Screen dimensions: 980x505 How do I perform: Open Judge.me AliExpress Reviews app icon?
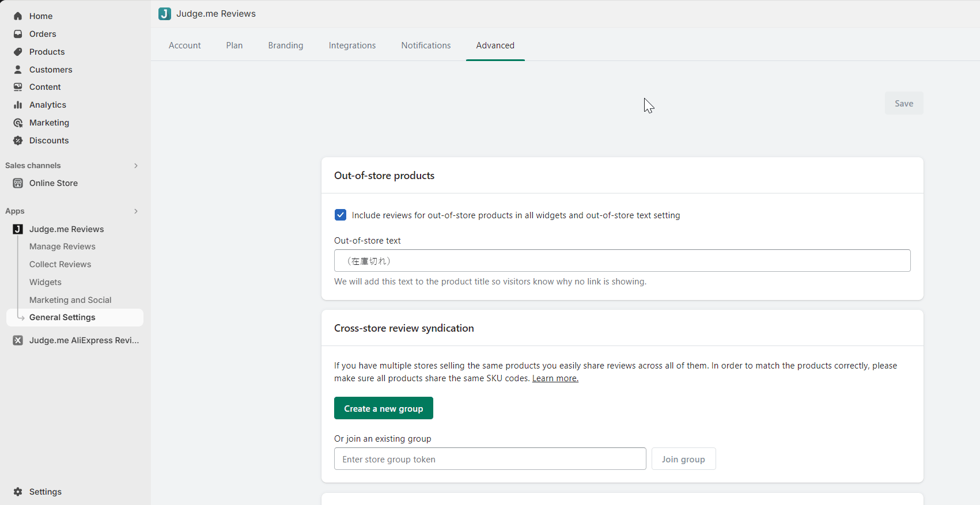point(18,340)
